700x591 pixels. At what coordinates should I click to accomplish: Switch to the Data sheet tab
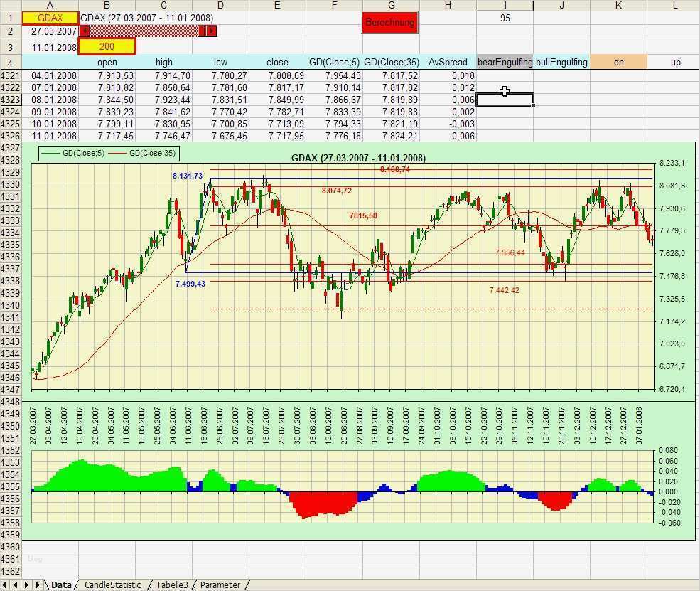(x=61, y=585)
